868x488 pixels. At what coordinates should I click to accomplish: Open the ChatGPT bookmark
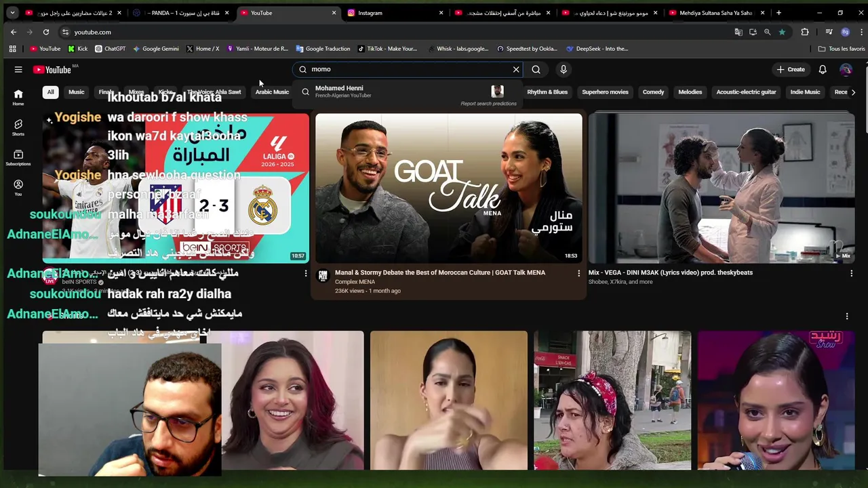click(x=110, y=49)
